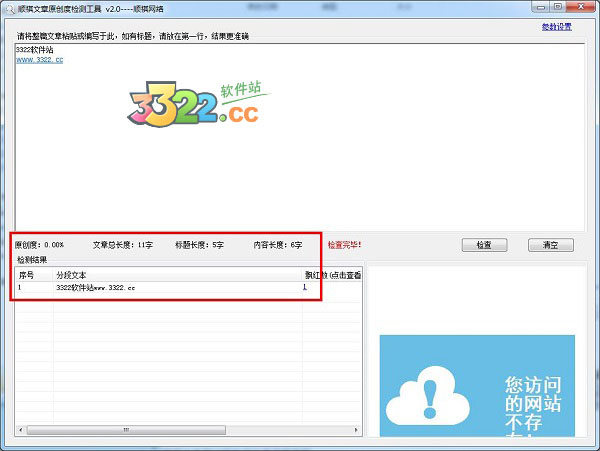Click the 原创度: 0.00% label
The height and width of the screenshot is (451, 600).
coord(39,245)
